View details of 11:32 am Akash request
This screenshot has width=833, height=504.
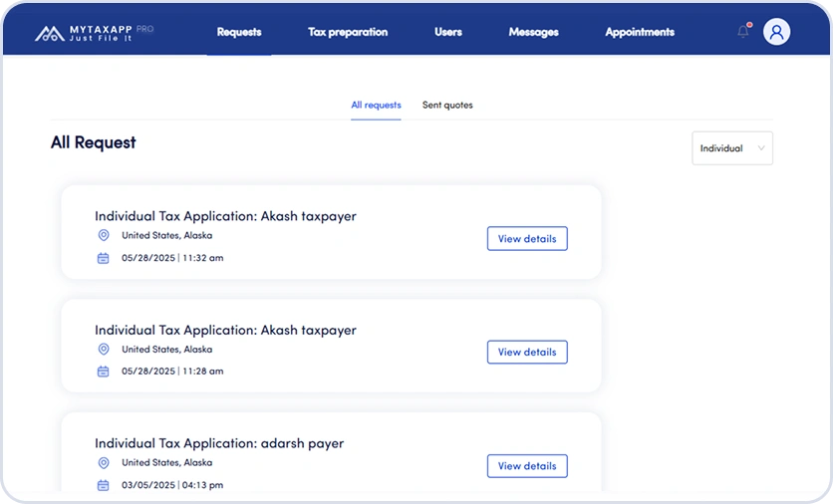tap(527, 239)
